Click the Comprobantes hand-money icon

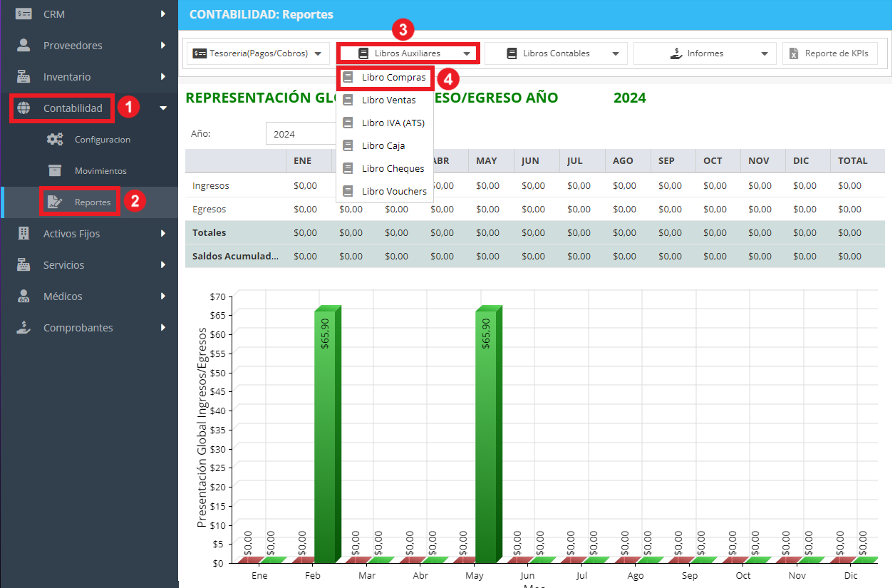point(24,328)
